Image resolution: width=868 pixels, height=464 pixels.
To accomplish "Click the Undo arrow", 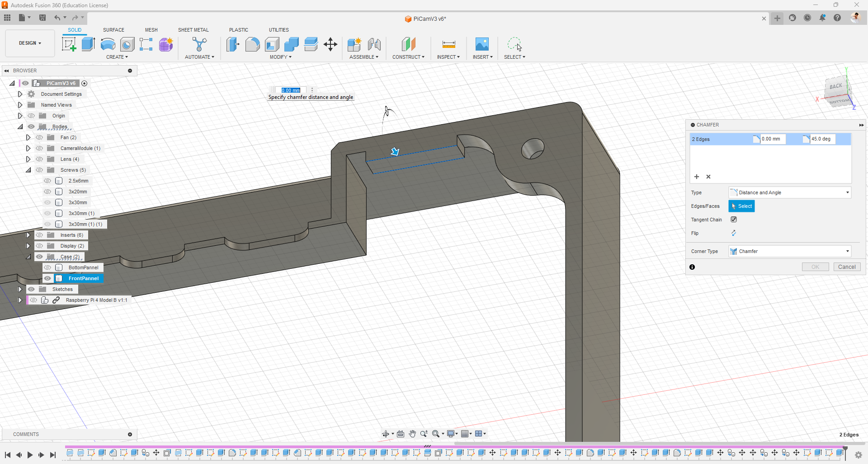I will [x=57, y=18].
